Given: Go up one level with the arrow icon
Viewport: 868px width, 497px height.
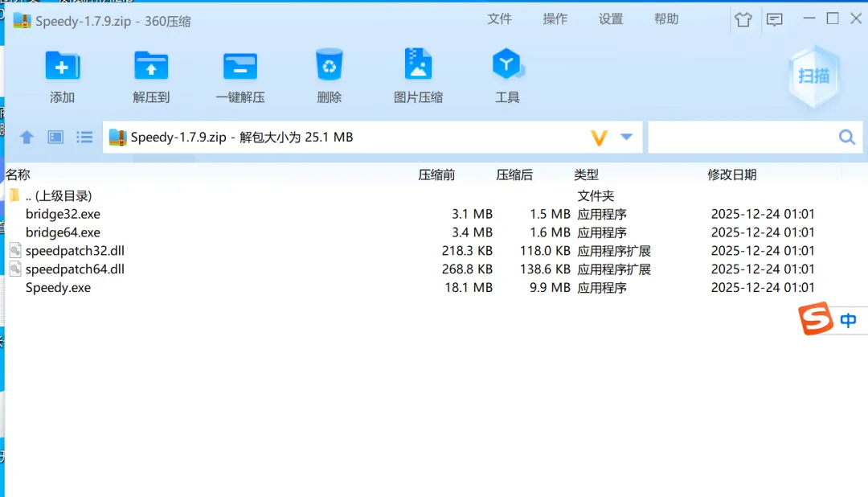Looking at the screenshot, I should tap(27, 137).
